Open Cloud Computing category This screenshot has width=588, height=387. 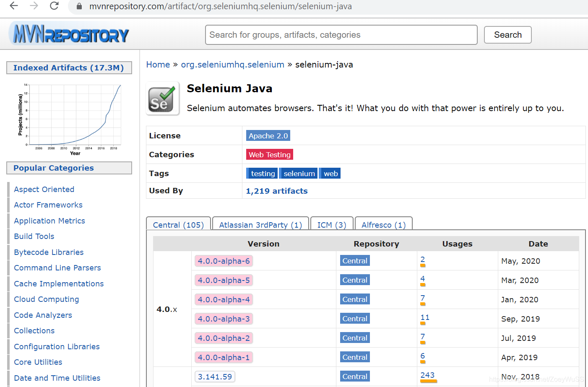tap(47, 299)
